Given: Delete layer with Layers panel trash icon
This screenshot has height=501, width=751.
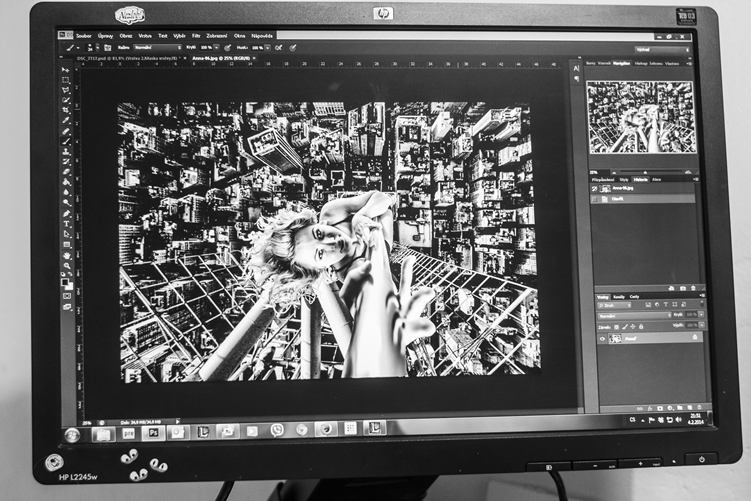Looking at the screenshot, I should 699,408.
